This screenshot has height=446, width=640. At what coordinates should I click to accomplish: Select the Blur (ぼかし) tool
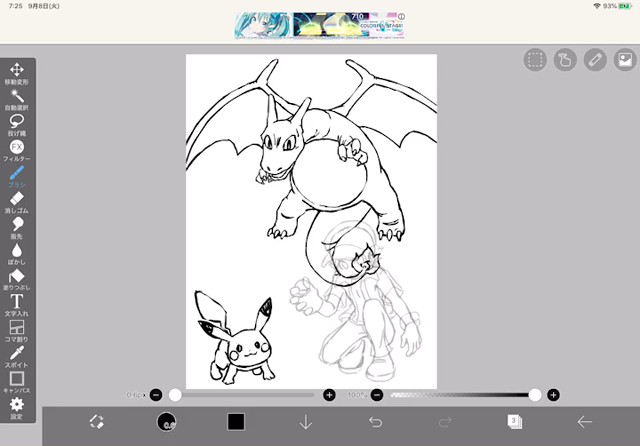(17, 254)
